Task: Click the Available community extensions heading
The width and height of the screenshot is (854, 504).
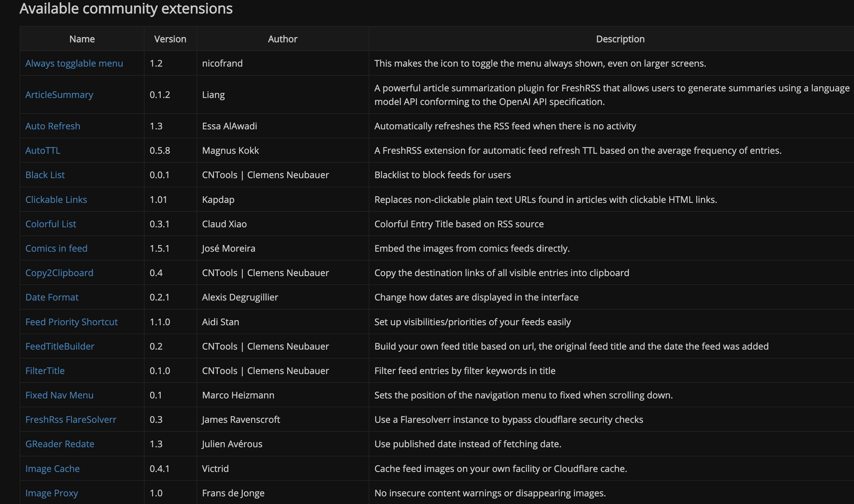Action: [x=126, y=8]
